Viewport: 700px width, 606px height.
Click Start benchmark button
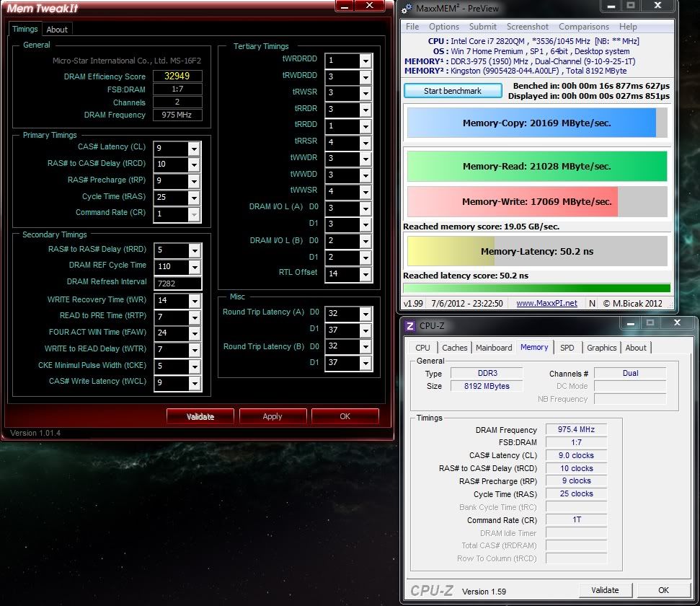(x=453, y=91)
